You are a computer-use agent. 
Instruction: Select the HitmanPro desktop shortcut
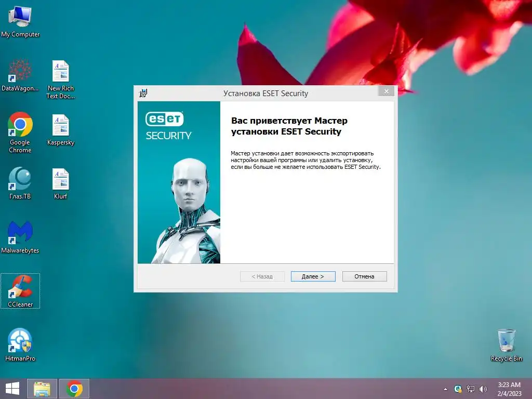click(x=20, y=345)
